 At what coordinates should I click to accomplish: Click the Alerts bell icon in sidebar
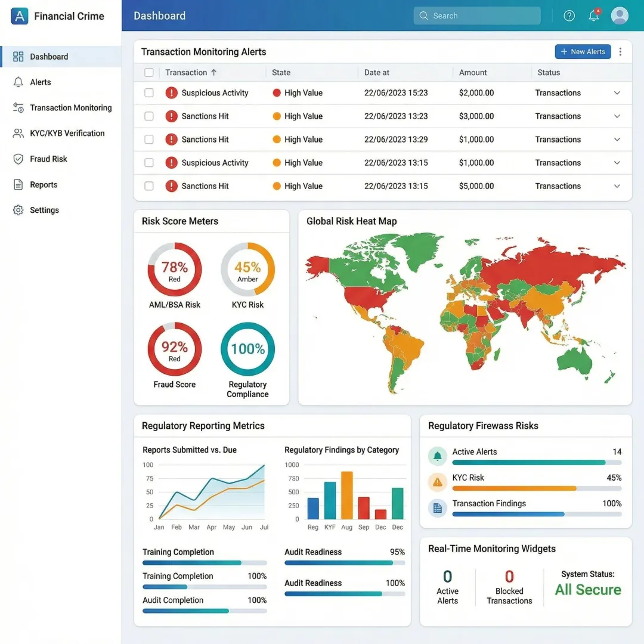point(18,82)
